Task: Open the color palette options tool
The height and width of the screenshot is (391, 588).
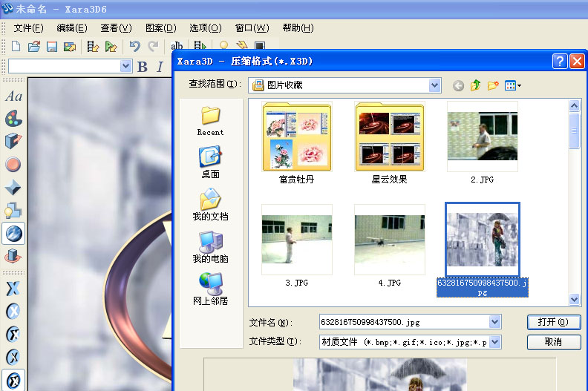Action: coord(13,119)
